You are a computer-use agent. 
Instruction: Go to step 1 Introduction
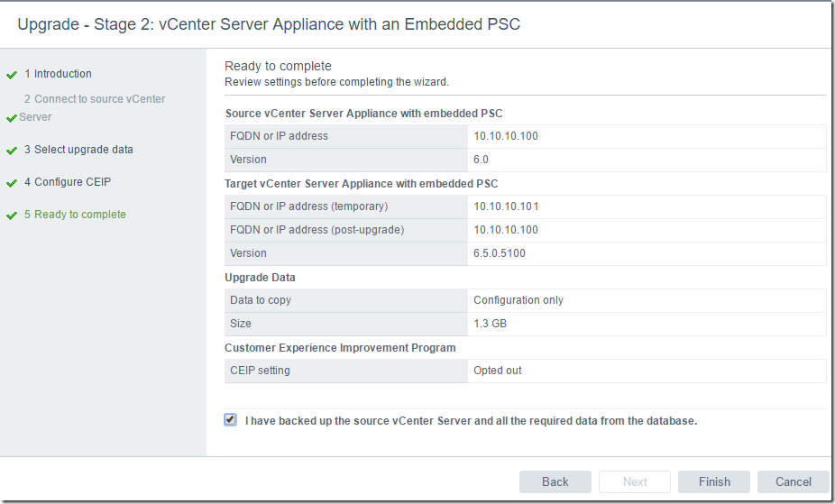(58, 74)
